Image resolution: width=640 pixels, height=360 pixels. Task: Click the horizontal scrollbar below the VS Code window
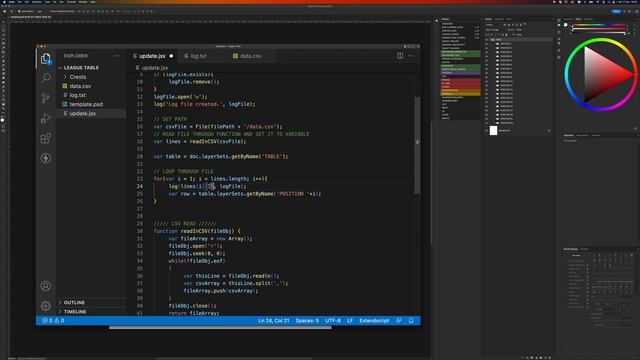pyautogui.click(x=220, y=327)
